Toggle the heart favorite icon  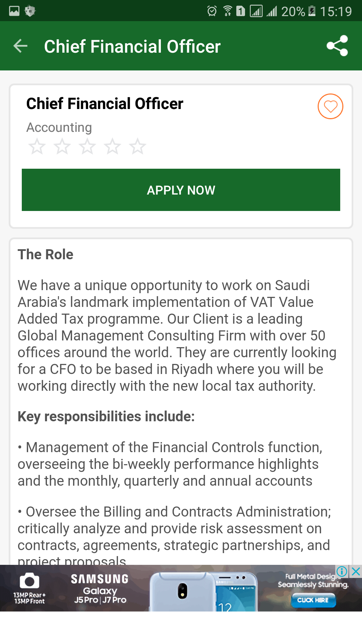click(x=330, y=106)
